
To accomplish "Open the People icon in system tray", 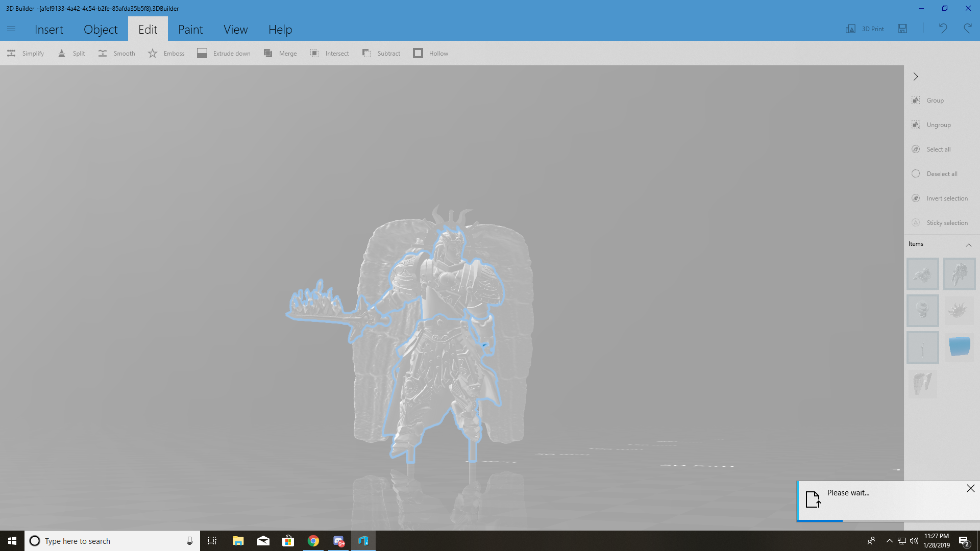I will 871,541.
